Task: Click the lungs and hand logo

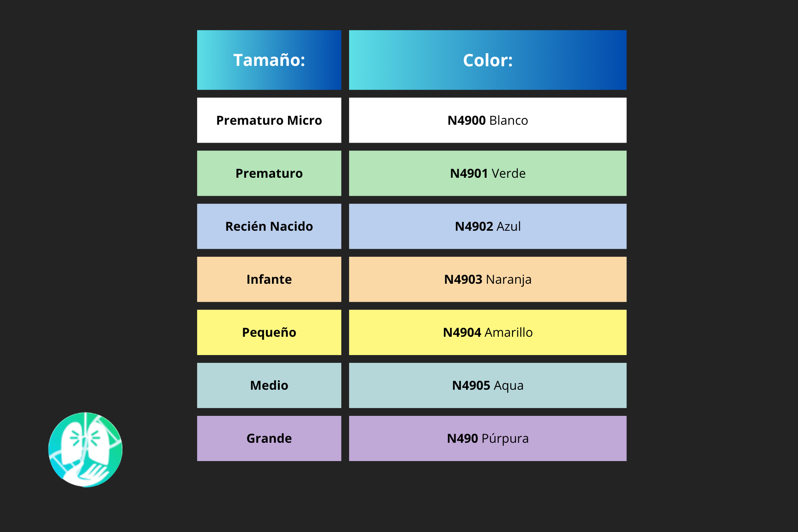Action: [x=85, y=449]
